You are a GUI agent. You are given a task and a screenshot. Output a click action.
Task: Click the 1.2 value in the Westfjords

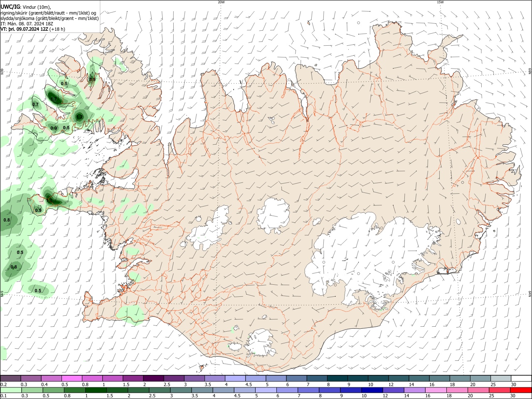pos(79,117)
